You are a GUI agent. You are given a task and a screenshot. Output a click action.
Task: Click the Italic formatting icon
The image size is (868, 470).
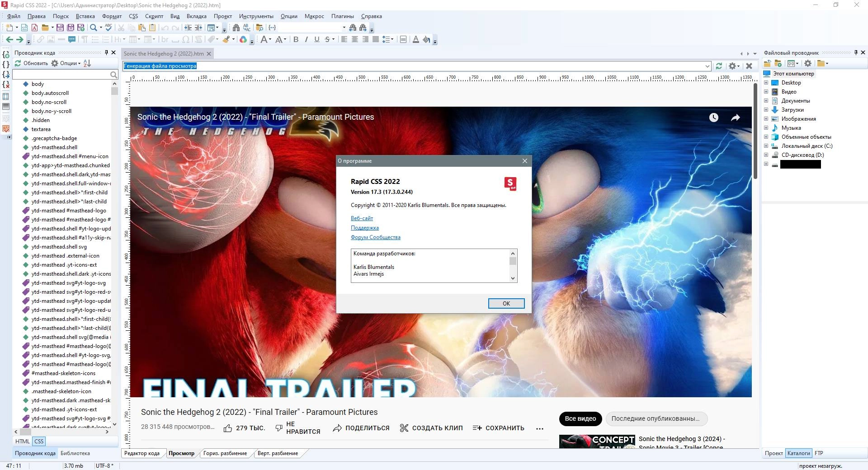click(x=307, y=39)
